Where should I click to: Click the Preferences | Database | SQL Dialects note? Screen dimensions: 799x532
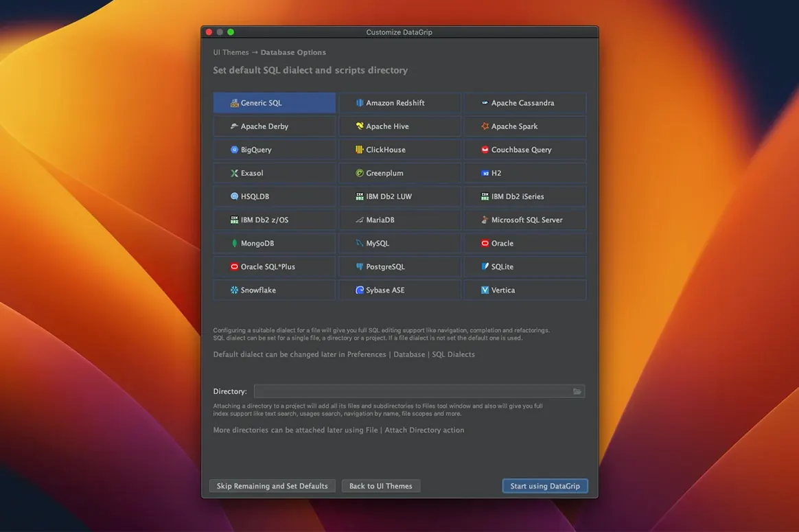click(x=344, y=355)
